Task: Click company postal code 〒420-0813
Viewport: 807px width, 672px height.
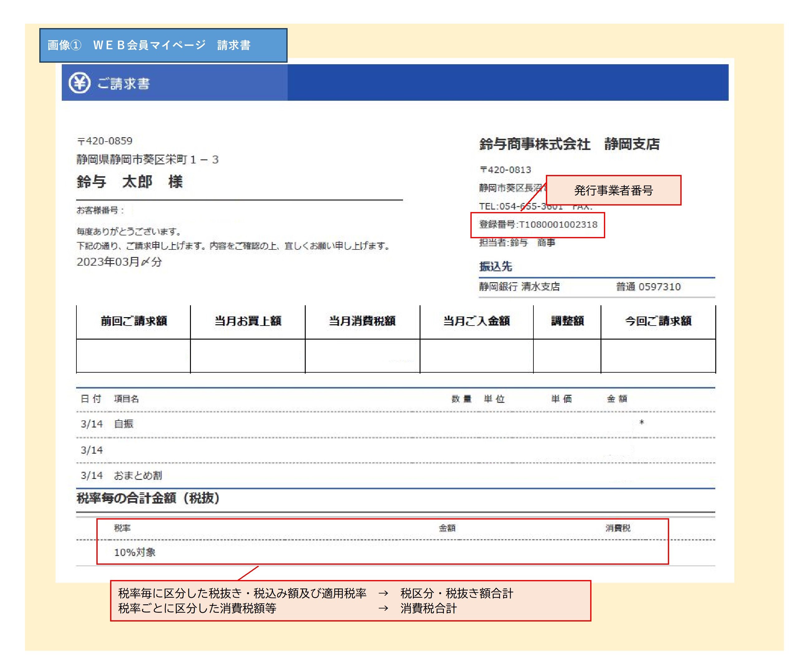Action: coord(505,170)
